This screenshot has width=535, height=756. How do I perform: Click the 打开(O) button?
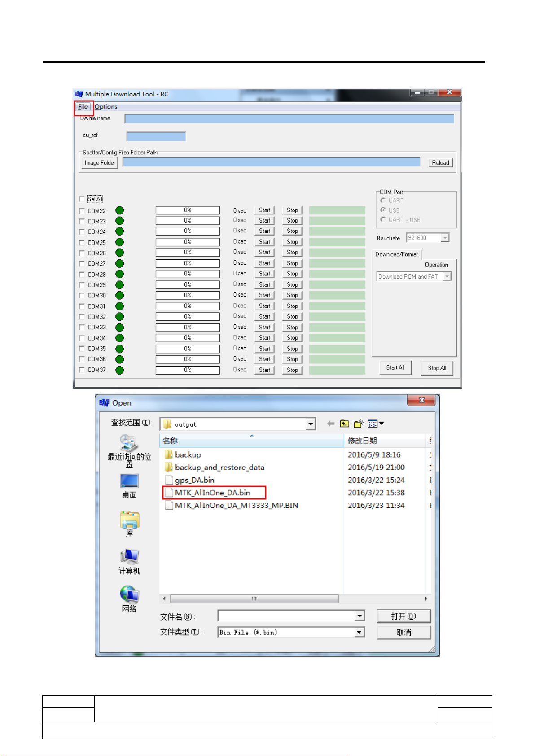pyautogui.click(x=403, y=616)
